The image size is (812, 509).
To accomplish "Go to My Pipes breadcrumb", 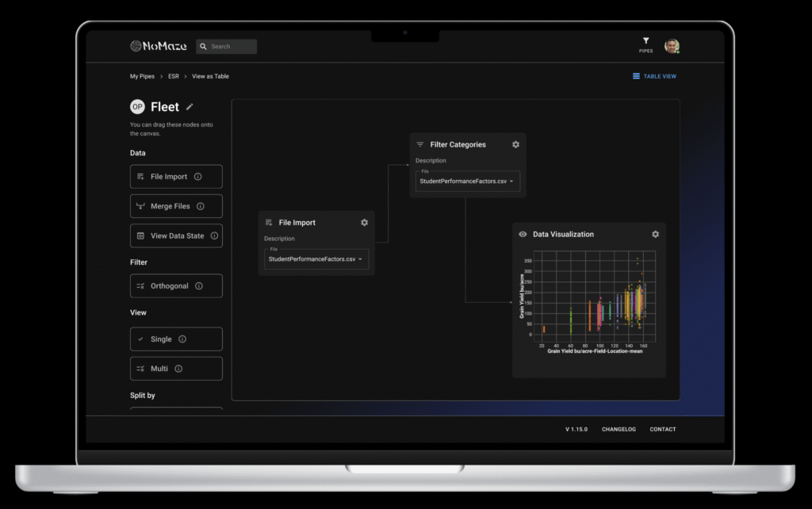I will (144, 76).
